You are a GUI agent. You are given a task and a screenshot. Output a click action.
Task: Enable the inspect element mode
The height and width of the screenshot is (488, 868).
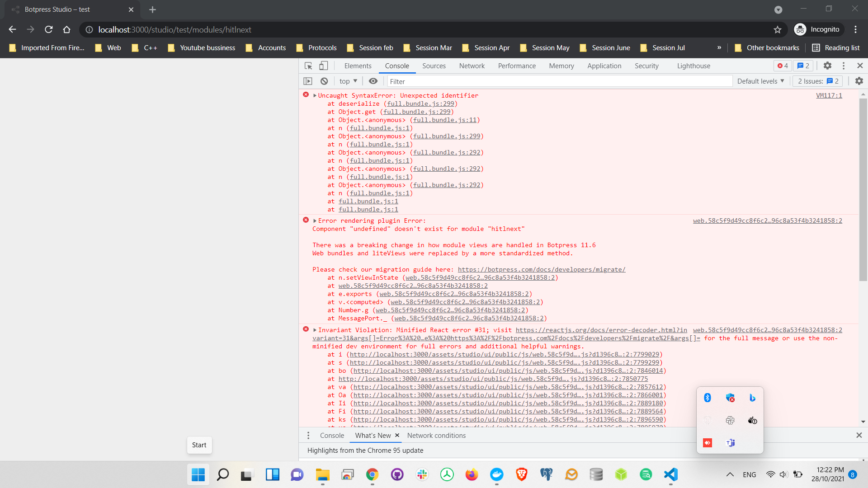308,66
